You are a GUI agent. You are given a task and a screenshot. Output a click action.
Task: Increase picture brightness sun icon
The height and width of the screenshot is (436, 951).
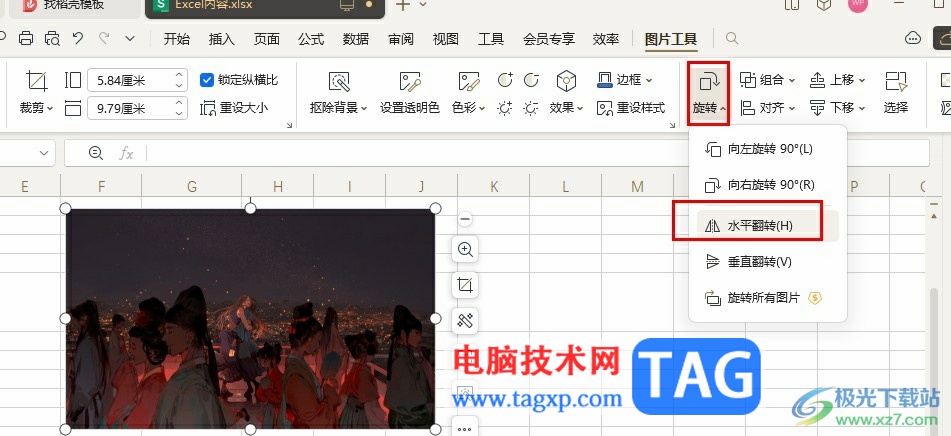tap(505, 108)
